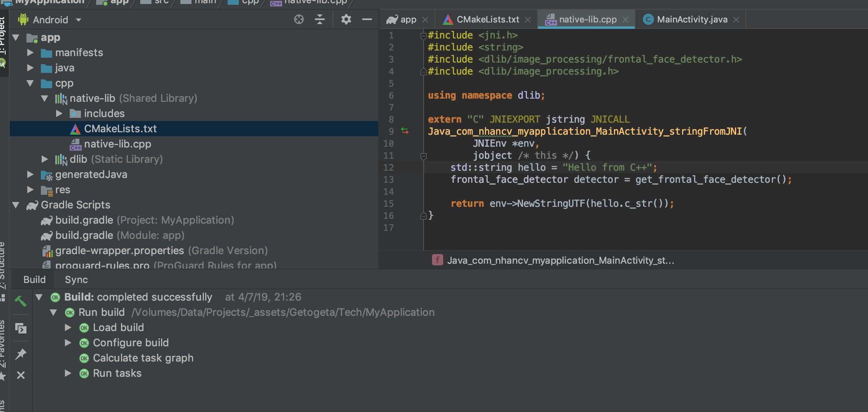868x412 pixels.
Task: Switch to the Sync tab
Action: tap(76, 279)
